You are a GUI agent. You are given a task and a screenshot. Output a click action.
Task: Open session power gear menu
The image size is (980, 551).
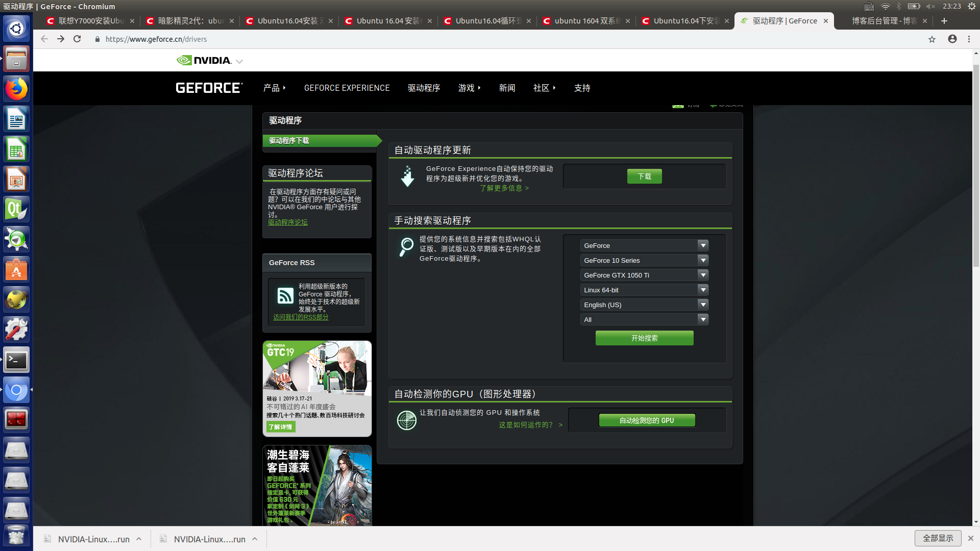(x=971, y=6)
